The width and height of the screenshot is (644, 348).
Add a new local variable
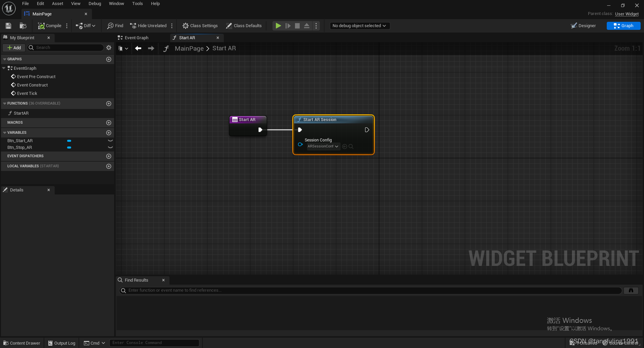pos(109,166)
